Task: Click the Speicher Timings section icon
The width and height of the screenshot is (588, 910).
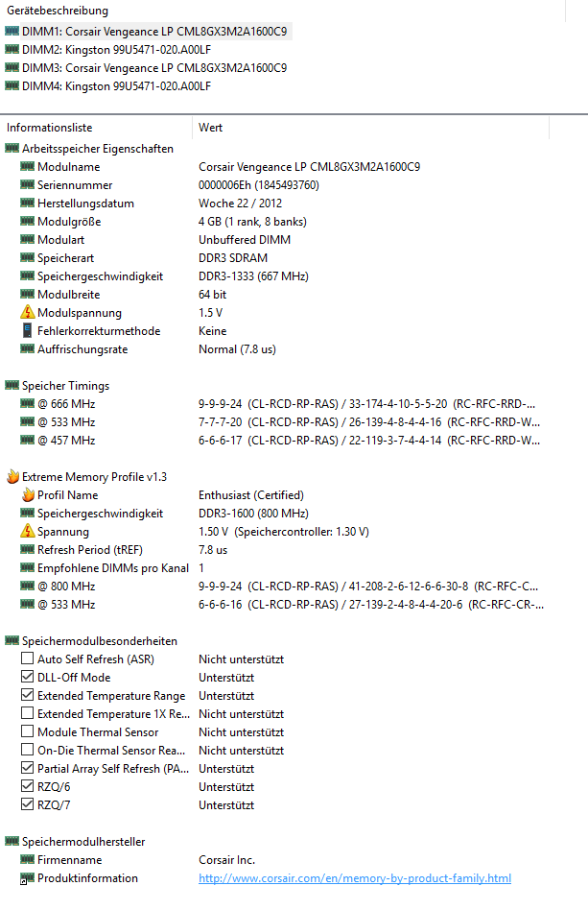Action: tap(12, 385)
